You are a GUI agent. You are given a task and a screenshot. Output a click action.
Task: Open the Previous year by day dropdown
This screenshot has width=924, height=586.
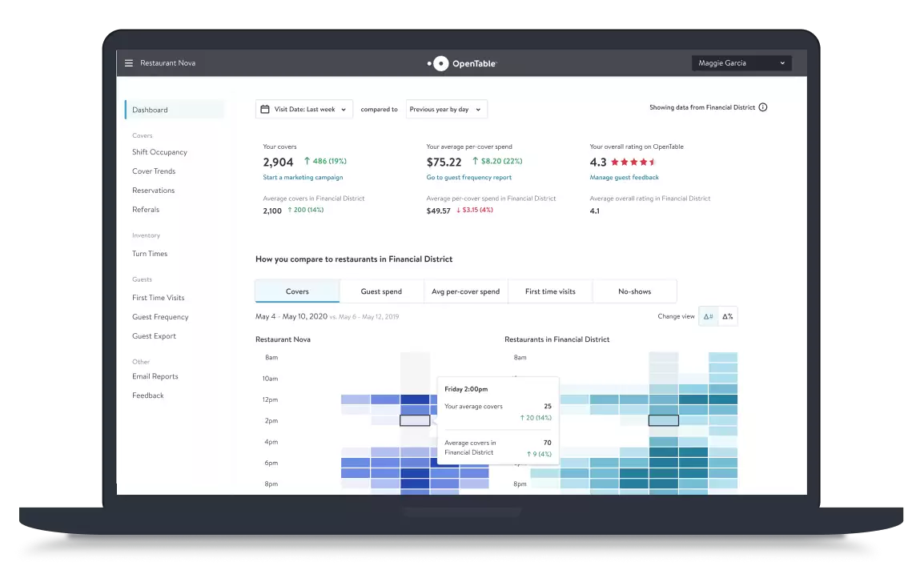point(446,109)
